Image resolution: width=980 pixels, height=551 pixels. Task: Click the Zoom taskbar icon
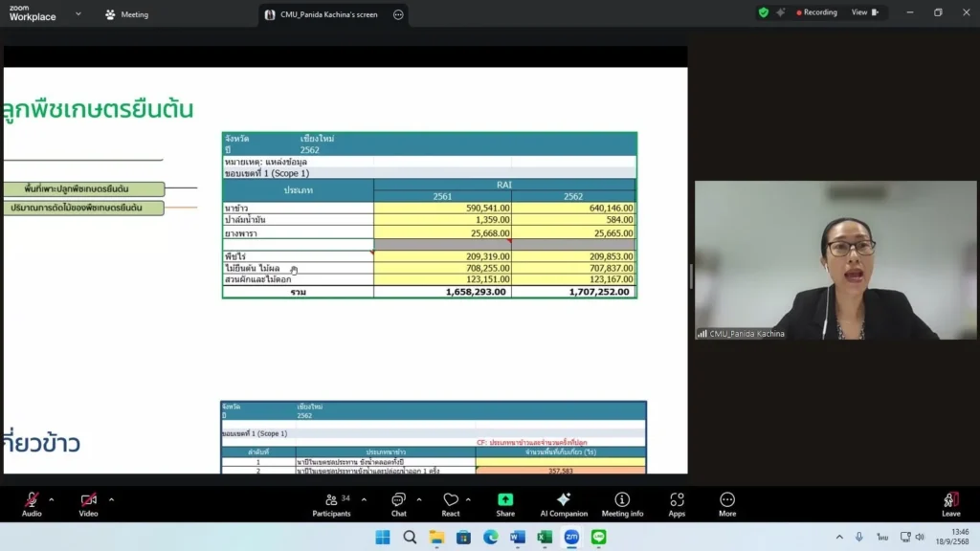click(571, 537)
